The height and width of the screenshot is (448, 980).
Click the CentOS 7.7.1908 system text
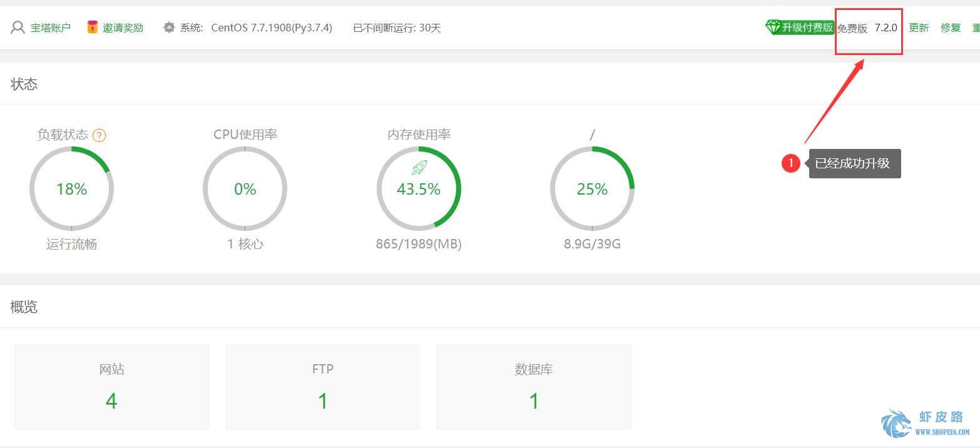tap(272, 28)
